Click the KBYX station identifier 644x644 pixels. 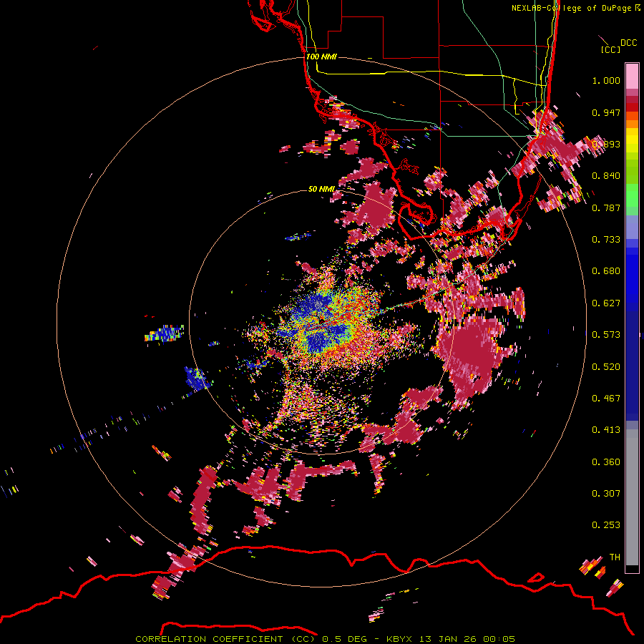coord(399,639)
